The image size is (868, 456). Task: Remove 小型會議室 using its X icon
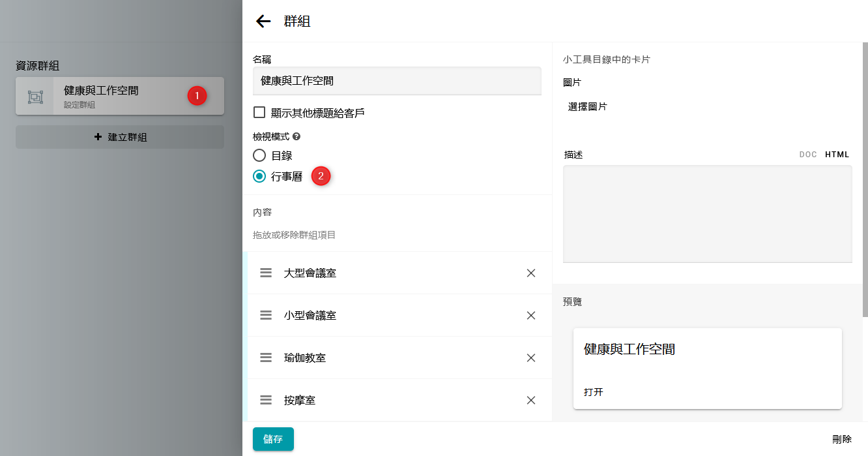[x=531, y=315]
